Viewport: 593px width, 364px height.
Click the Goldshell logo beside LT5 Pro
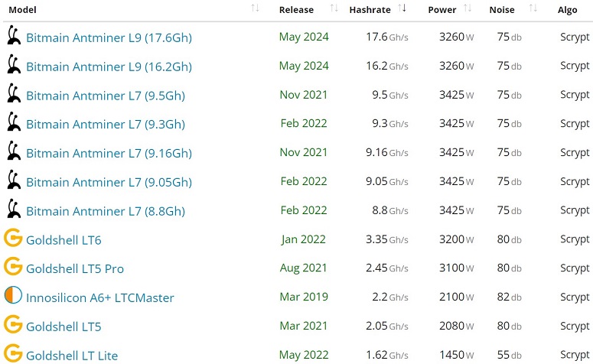point(13,268)
